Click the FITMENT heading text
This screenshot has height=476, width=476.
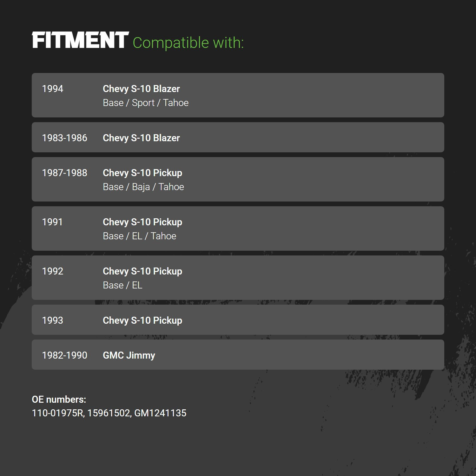(x=80, y=40)
